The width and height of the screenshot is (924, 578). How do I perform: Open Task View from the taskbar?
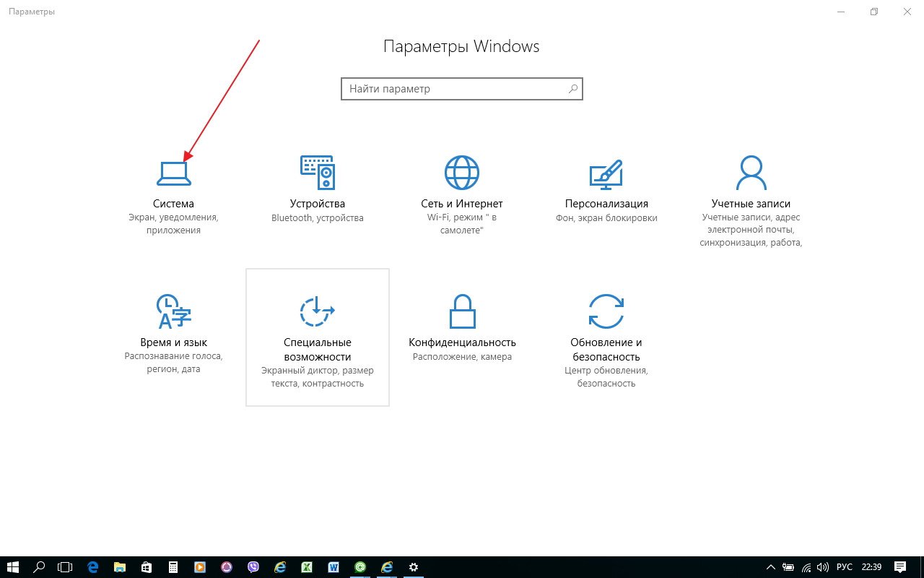pos(66,567)
